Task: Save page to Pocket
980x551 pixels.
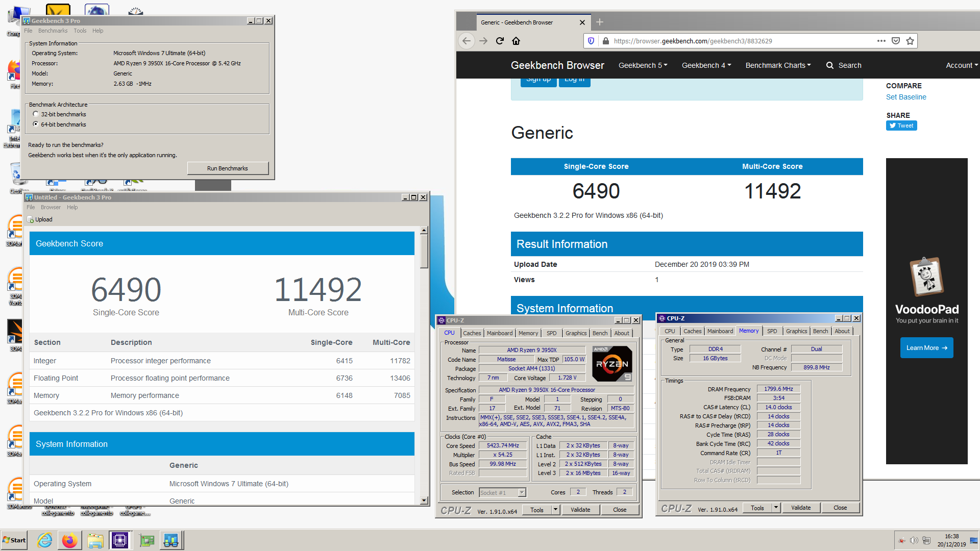Action: coord(896,41)
